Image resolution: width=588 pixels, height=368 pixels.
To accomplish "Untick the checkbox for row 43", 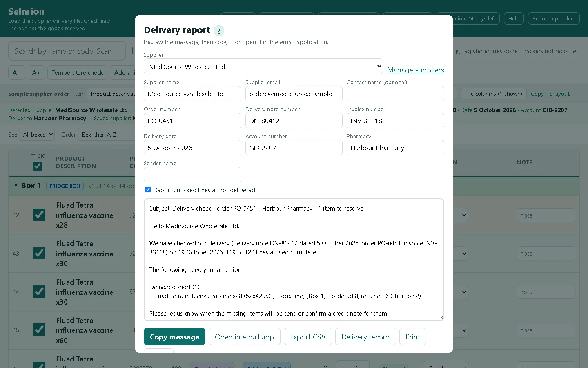I will click(39, 253).
